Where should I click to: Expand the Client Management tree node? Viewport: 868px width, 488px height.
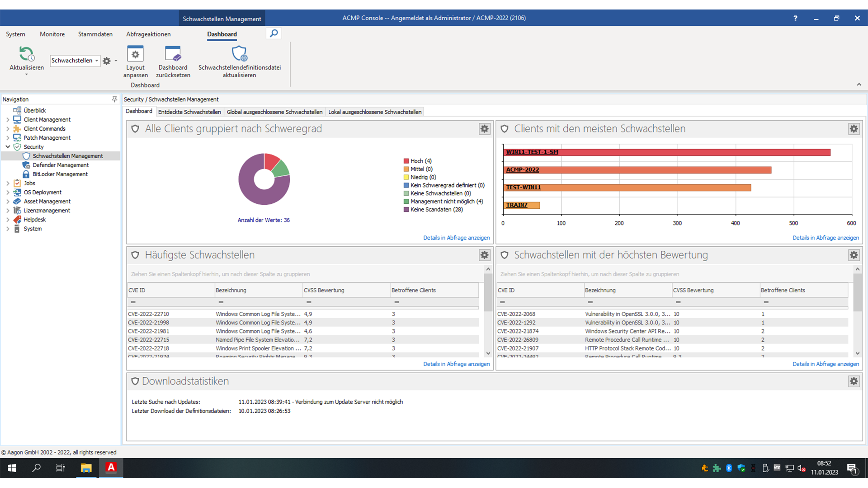[x=8, y=119]
